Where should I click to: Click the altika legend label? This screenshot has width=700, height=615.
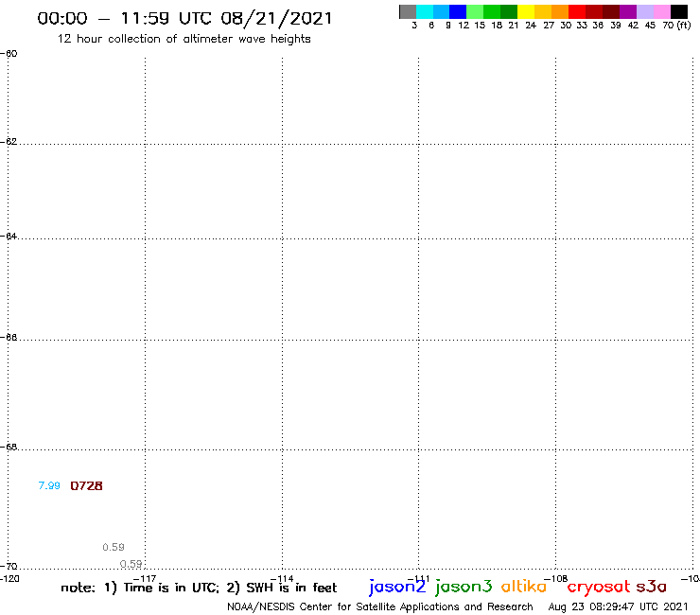524,587
